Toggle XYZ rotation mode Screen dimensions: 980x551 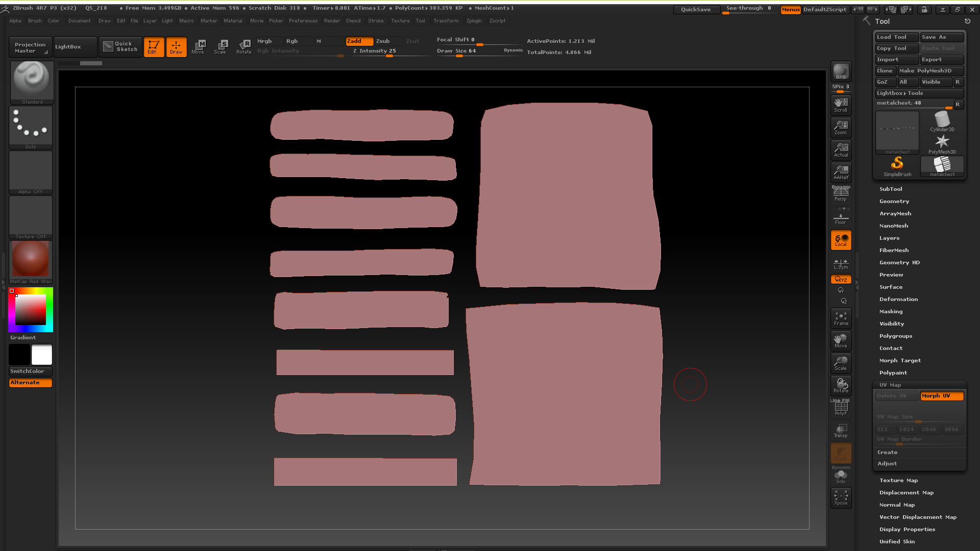tap(841, 279)
